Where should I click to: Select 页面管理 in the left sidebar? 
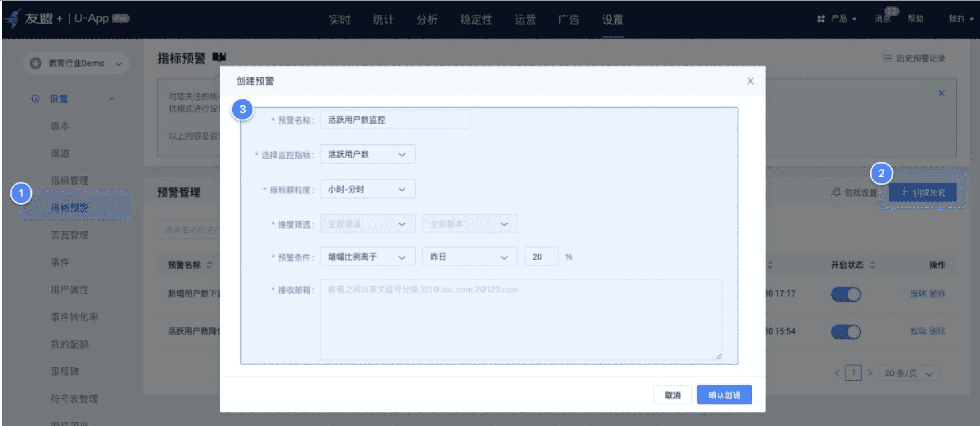[69, 235]
